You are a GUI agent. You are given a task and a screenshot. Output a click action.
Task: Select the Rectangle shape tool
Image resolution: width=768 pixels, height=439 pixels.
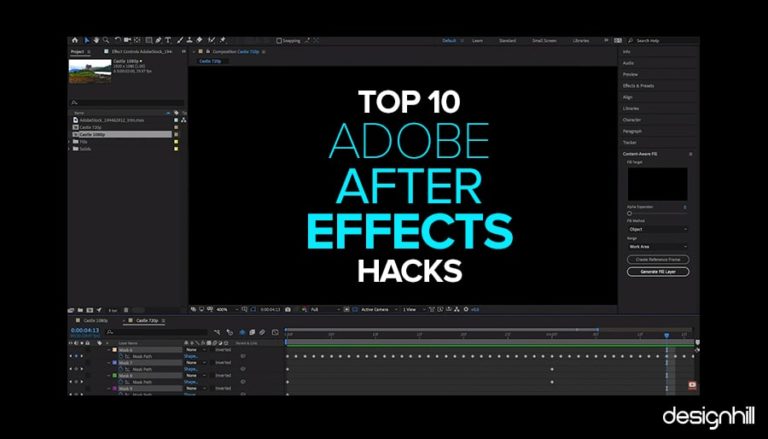[149, 40]
